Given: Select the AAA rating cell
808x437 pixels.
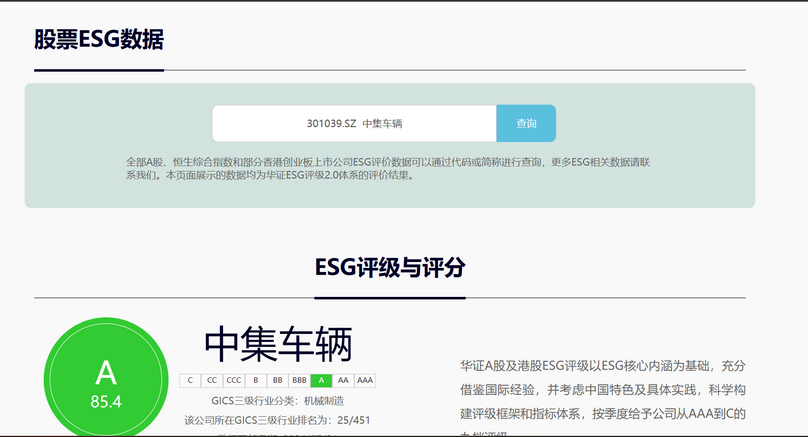Looking at the screenshot, I should click(x=365, y=380).
